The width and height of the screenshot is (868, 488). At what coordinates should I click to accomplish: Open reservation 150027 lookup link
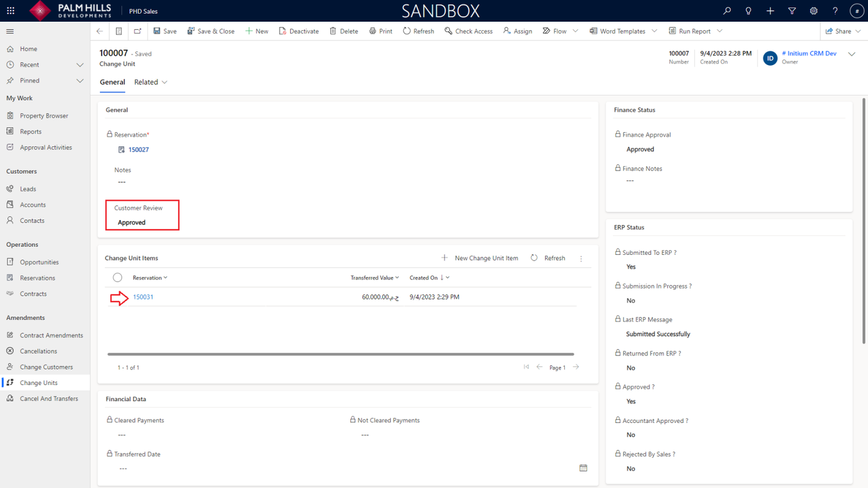[138, 149]
